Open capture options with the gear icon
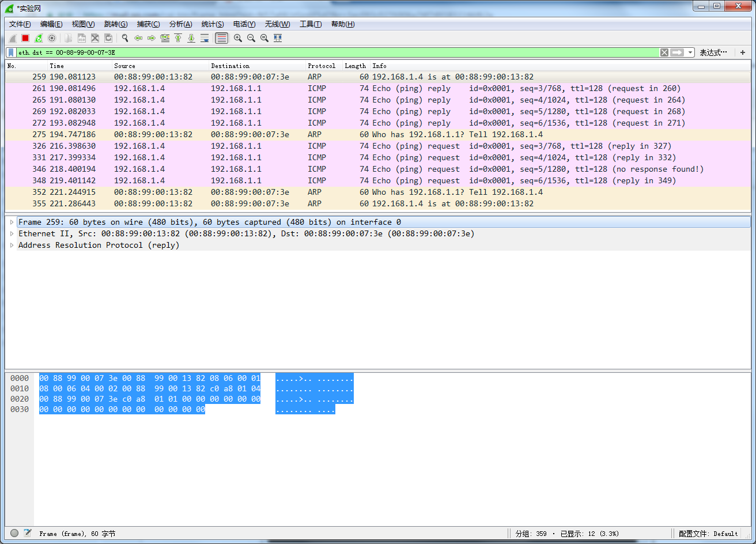 pos(52,38)
